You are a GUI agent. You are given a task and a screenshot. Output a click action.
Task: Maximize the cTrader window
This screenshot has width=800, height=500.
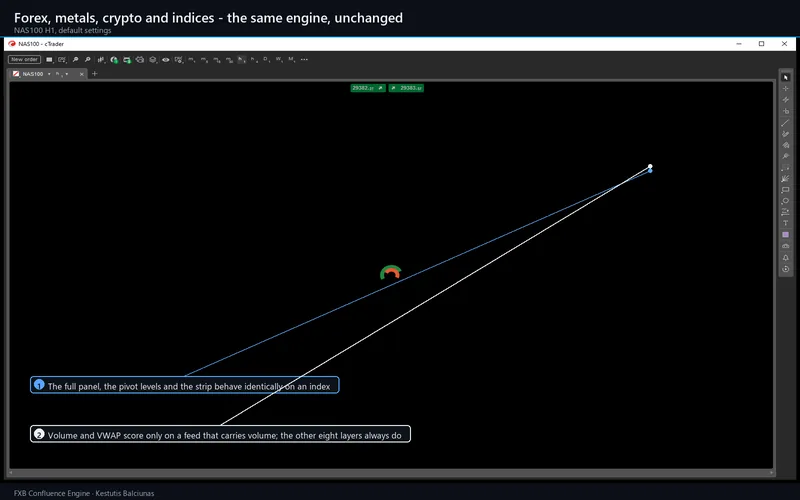point(761,44)
